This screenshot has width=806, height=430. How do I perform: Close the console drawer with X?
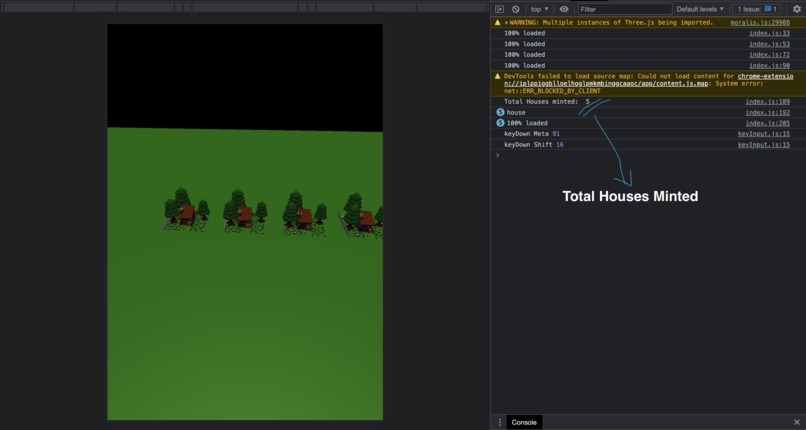[797, 422]
